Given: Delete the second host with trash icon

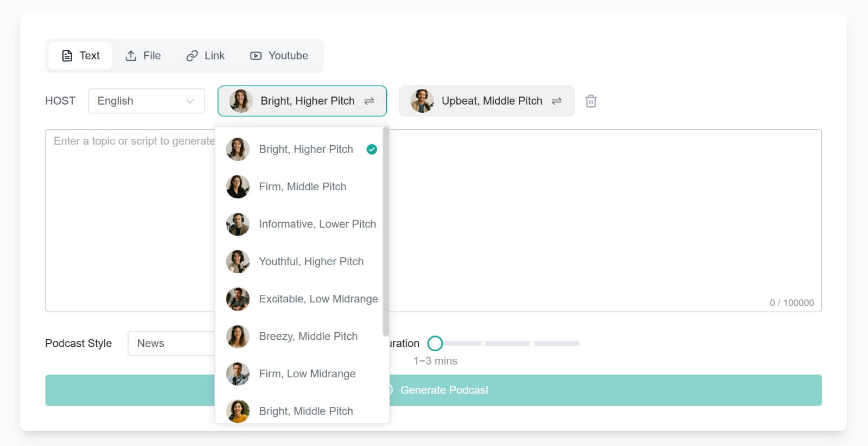Looking at the screenshot, I should point(591,101).
